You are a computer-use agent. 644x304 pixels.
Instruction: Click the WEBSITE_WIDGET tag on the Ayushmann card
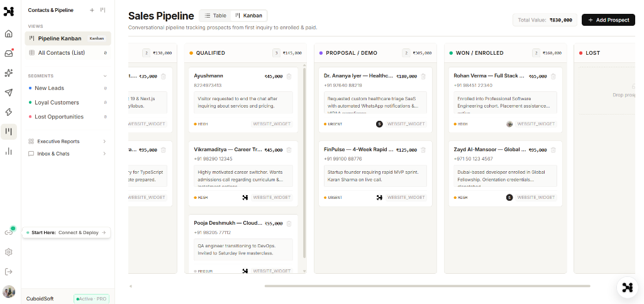pyautogui.click(x=272, y=123)
